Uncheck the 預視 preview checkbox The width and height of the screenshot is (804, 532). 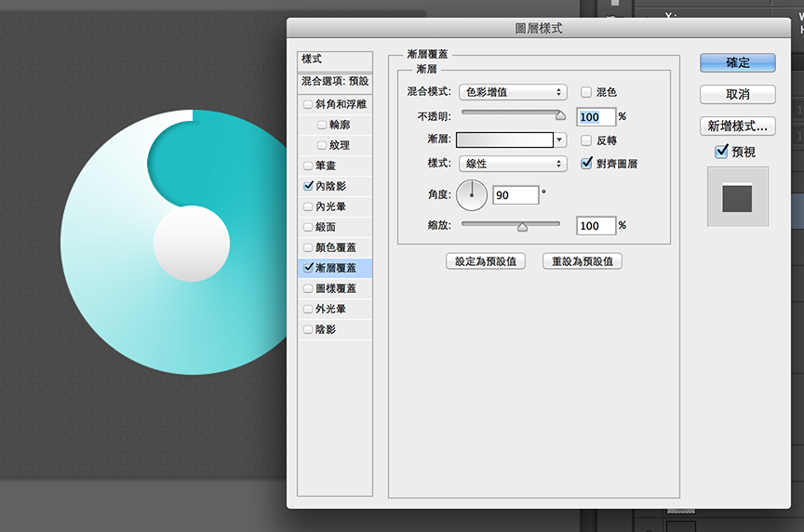(x=720, y=152)
